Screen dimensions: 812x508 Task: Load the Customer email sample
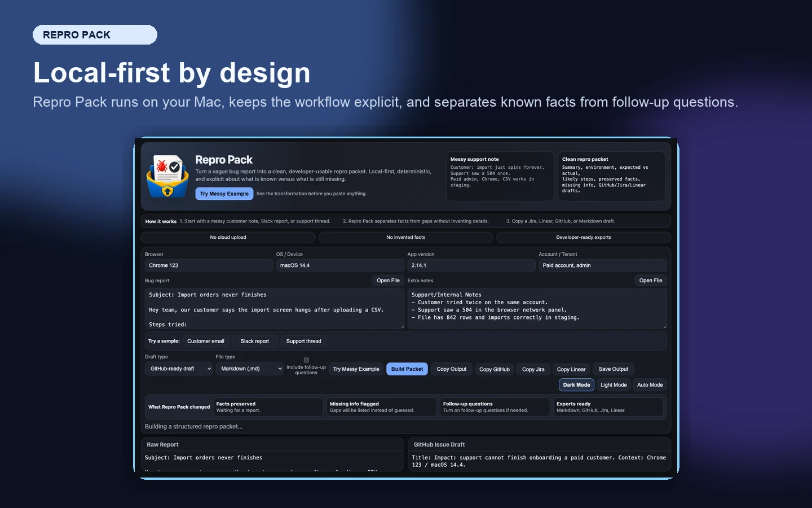206,341
